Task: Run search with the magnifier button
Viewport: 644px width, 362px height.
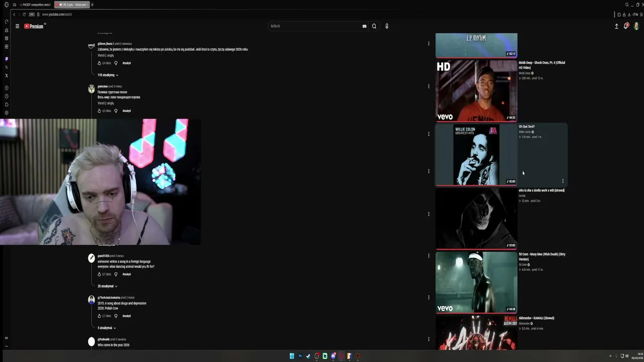Action: [x=374, y=26]
